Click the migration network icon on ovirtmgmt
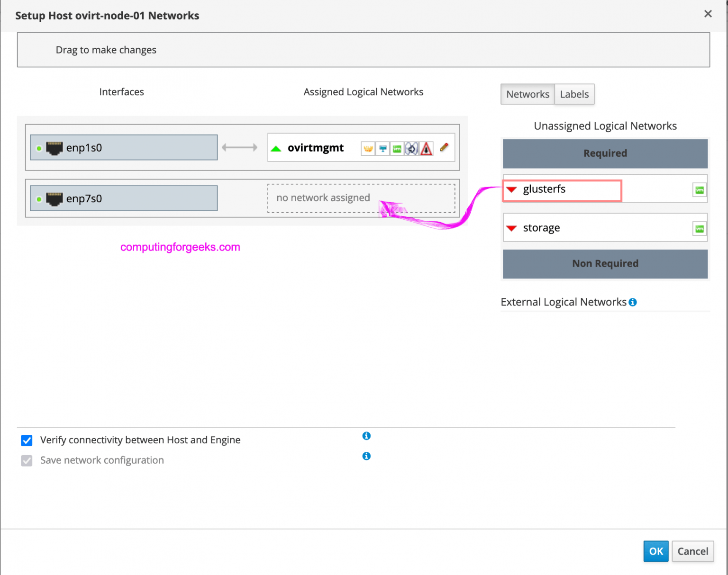Screen dimensions: 728x575 point(411,148)
